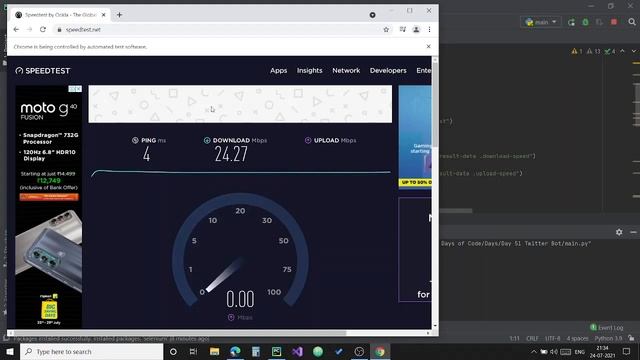
Task: Close the Speedtest by Ookla tab
Action: 104,15
